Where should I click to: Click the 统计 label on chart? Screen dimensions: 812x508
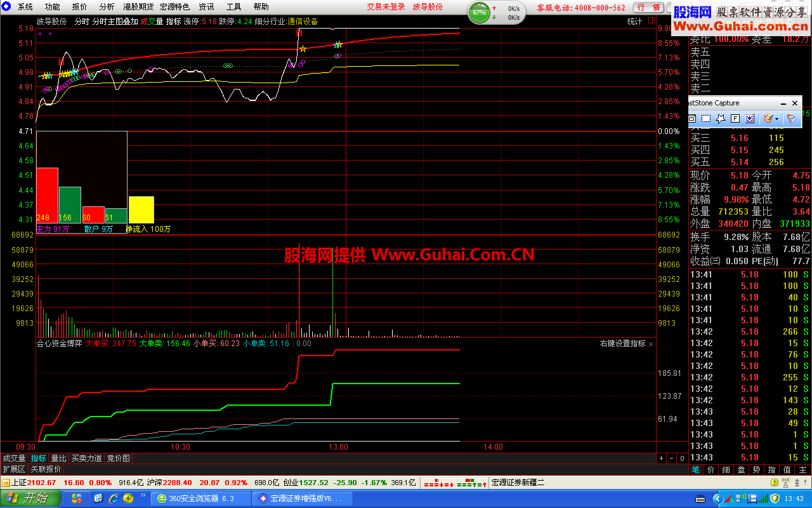(x=635, y=21)
